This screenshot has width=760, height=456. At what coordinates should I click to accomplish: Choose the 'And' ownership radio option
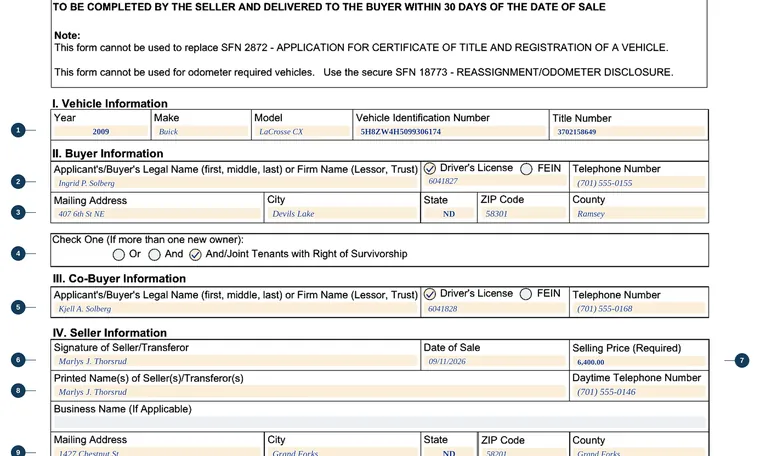coord(154,255)
